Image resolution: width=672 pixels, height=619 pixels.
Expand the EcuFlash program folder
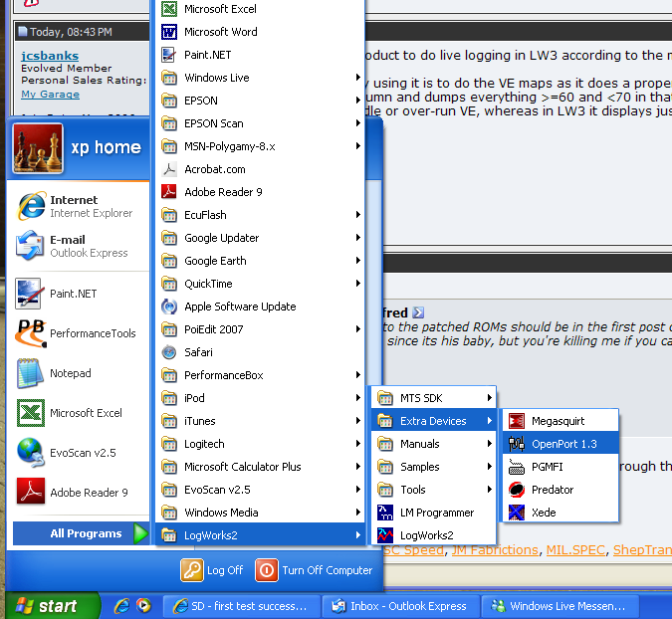click(260, 215)
